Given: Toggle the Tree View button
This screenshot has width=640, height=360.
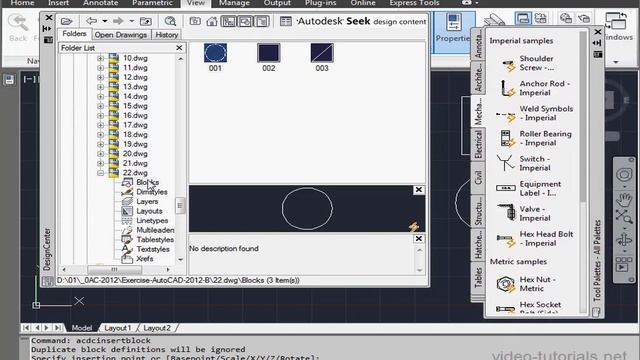Looking at the screenshot, I should (x=229, y=21).
